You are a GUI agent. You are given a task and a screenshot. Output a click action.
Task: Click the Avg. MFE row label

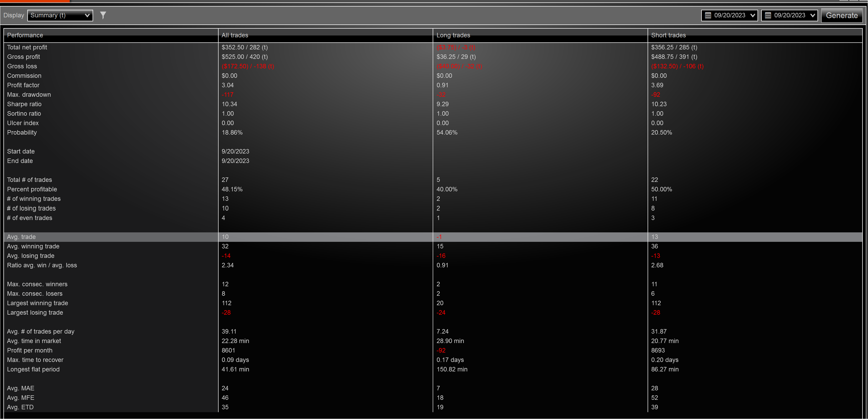point(21,398)
